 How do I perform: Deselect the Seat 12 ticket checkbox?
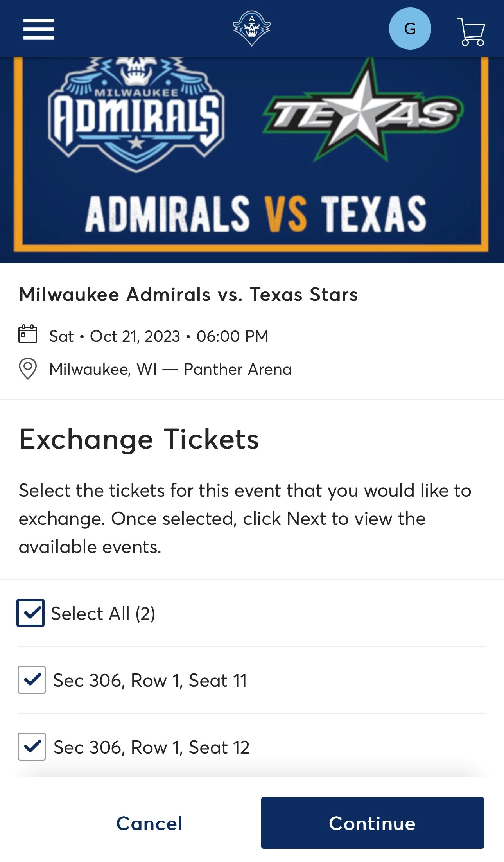click(32, 747)
